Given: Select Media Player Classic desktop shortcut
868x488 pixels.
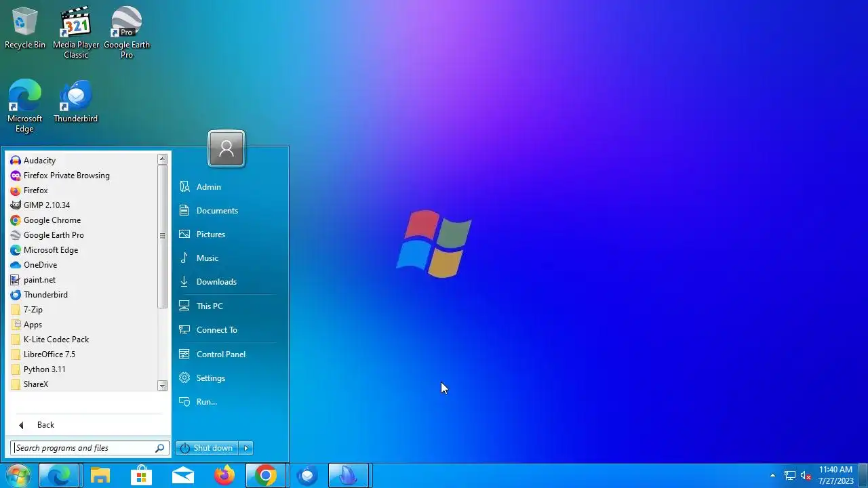Looking at the screenshot, I should tap(76, 33).
